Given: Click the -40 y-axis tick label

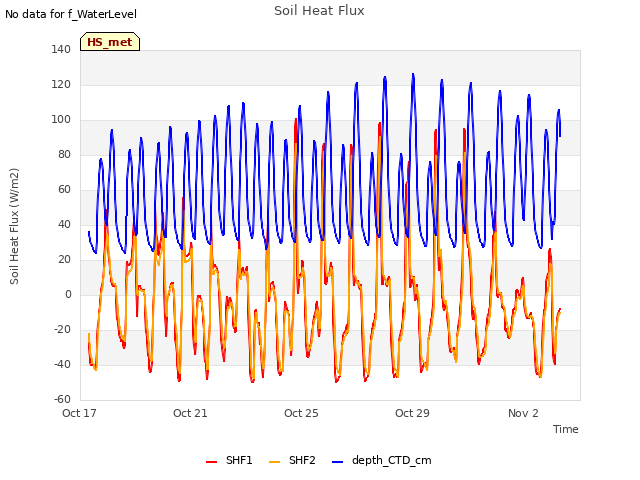Looking at the screenshot, I should pyautogui.click(x=62, y=364).
